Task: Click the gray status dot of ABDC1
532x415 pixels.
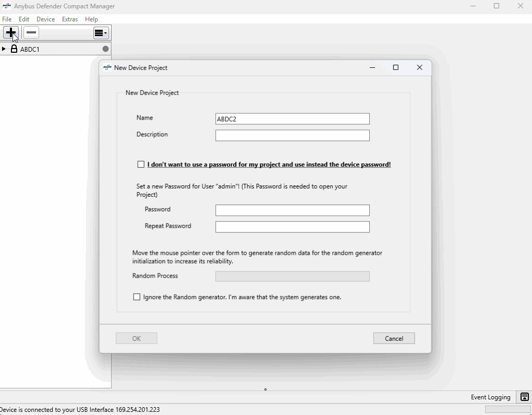Action: pos(105,49)
